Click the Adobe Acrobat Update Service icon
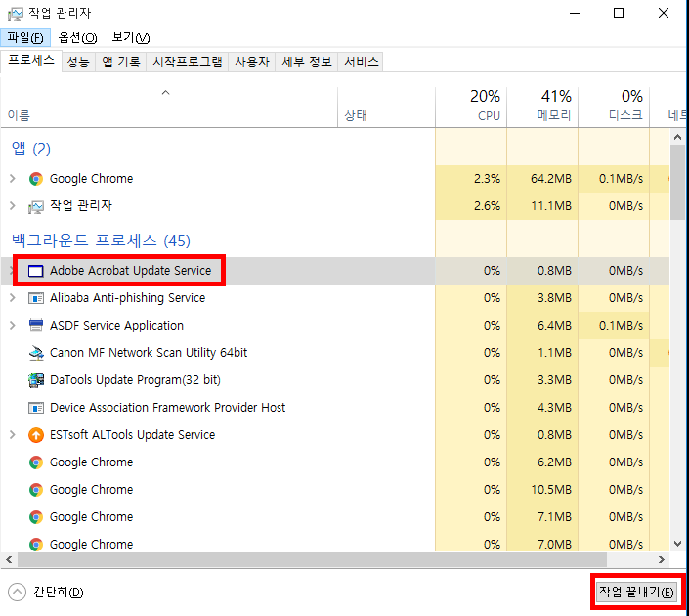This screenshot has width=689, height=616. click(36, 271)
